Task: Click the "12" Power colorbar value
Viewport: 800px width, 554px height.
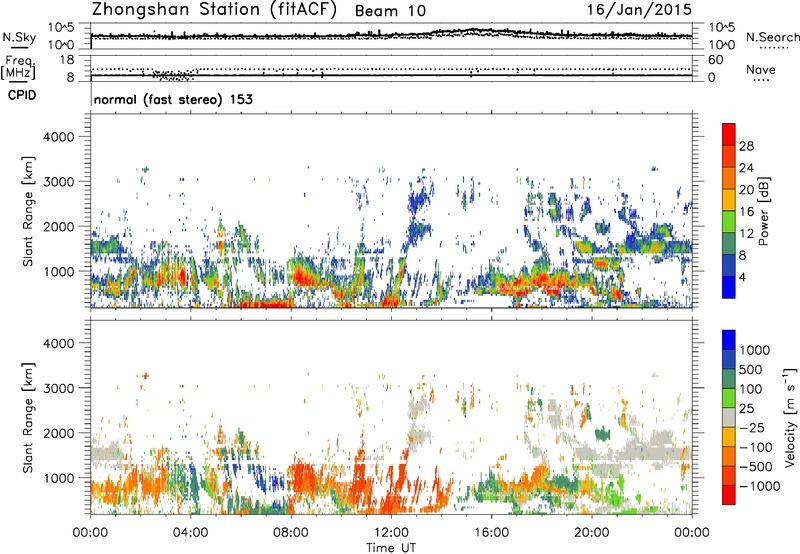Action: point(746,234)
